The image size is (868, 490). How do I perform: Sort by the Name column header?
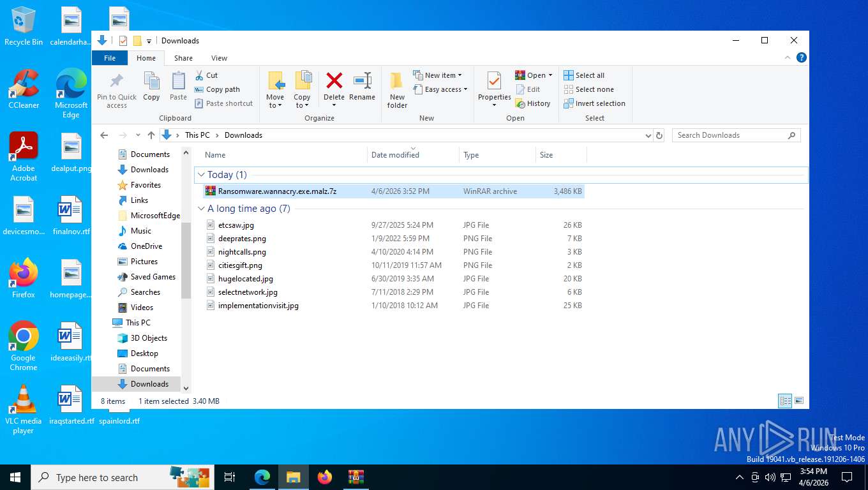(x=284, y=155)
